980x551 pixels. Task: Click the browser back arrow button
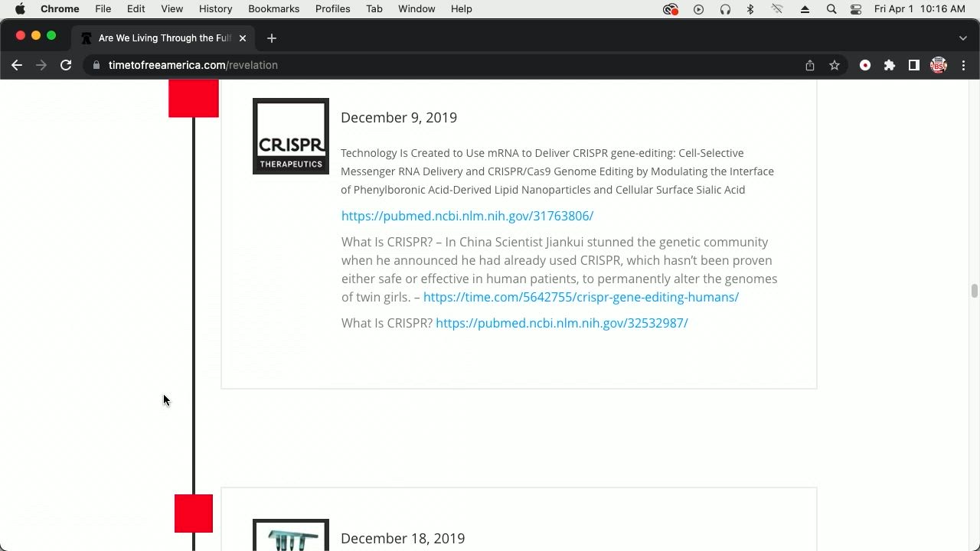point(17,66)
